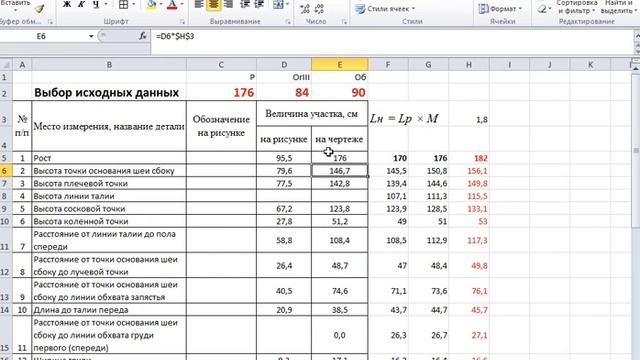Toggle center alignment icon

point(213,4)
